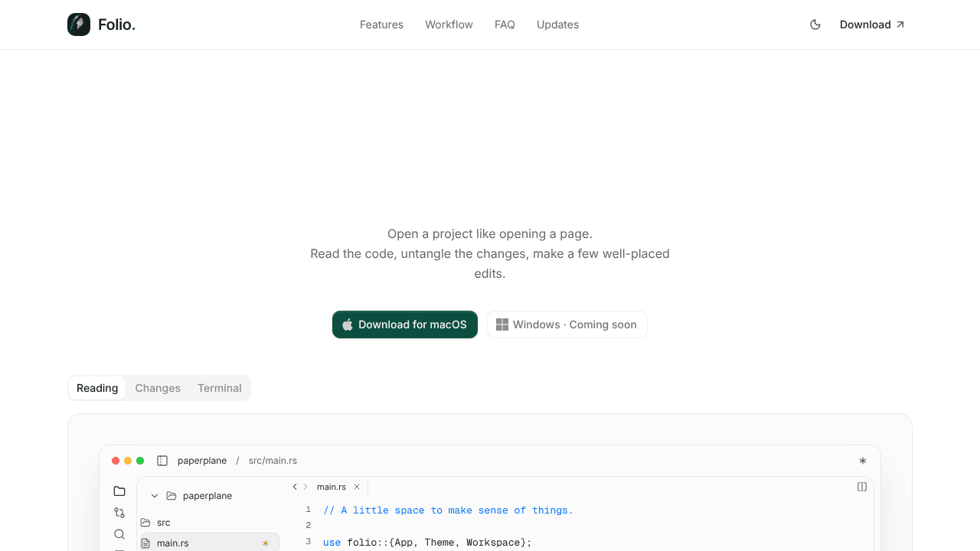Image resolution: width=980 pixels, height=551 pixels.
Task: View the Updates page
Action: (x=557, y=24)
